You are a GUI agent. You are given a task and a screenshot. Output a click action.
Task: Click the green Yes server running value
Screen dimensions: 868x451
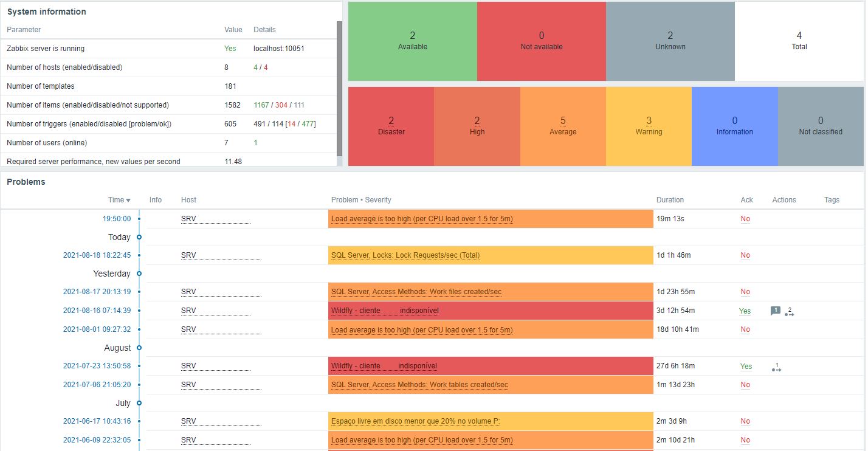pyautogui.click(x=230, y=49)
